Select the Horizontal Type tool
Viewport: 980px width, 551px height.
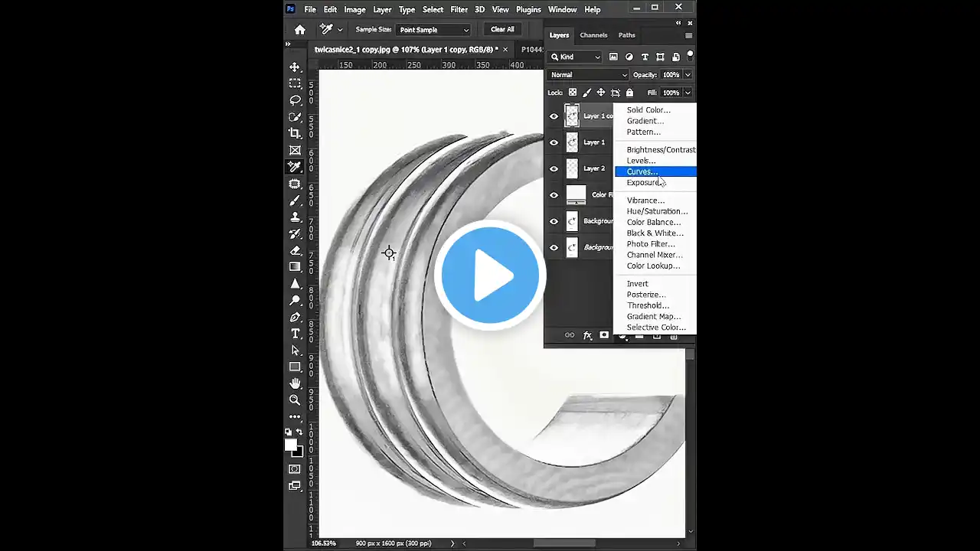(295, 334)
